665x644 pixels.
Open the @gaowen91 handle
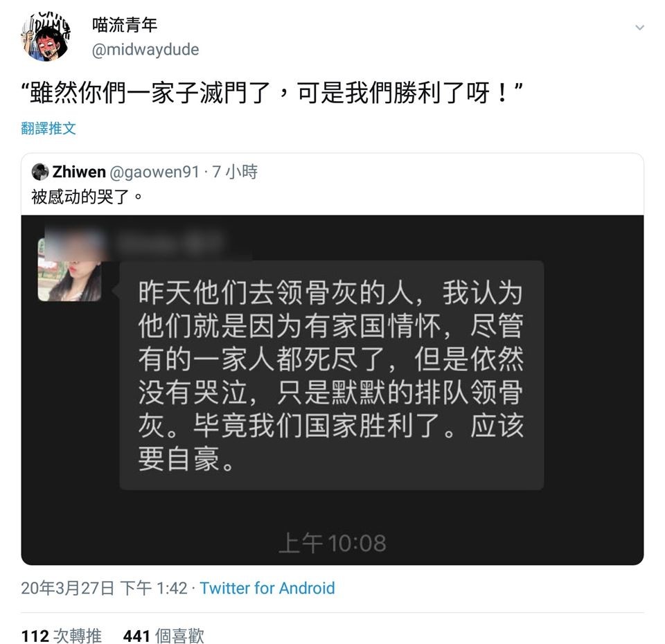[x=154, y=172]
